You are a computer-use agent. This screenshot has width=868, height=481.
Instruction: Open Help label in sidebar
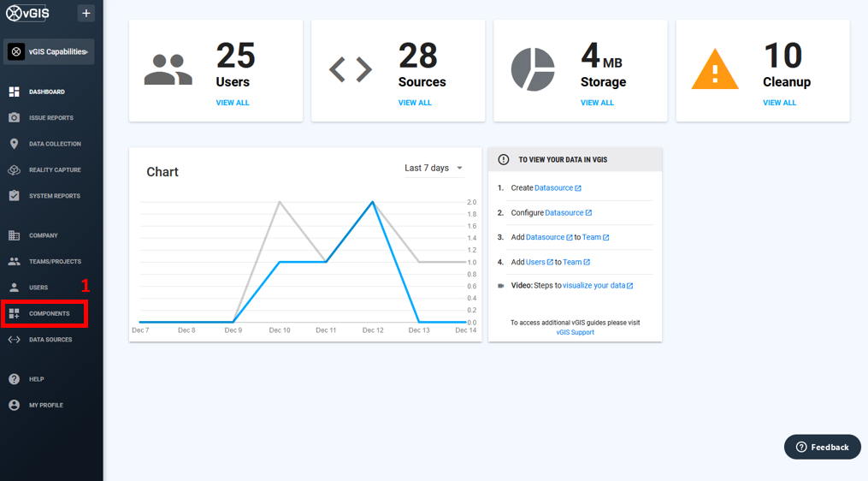click(37, 380)
